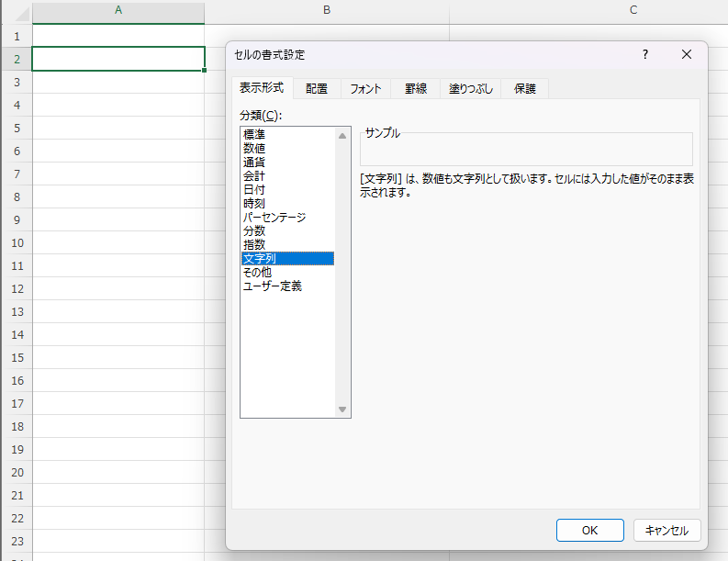Open dialog help with the ? icon
The height and width of the screenshot is (561, 728).
644,54
